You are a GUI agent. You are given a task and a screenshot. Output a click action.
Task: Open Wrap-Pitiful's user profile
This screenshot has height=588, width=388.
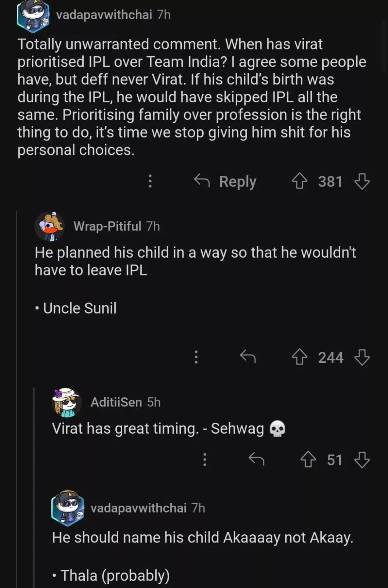point(107,226)
